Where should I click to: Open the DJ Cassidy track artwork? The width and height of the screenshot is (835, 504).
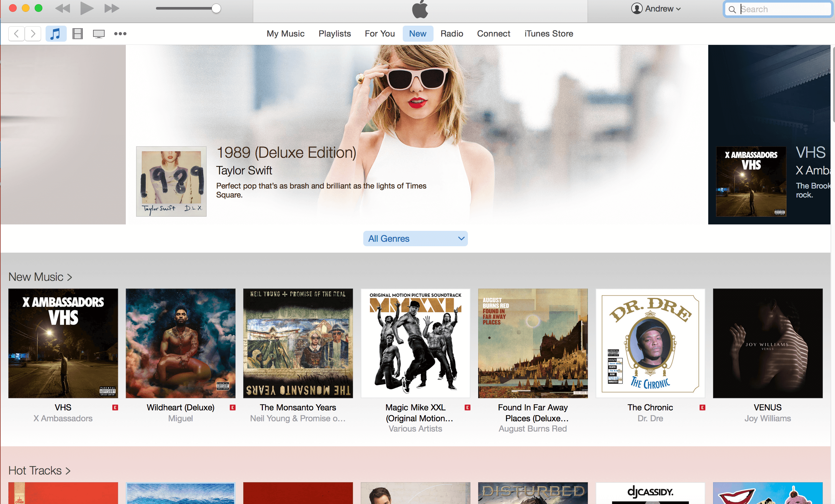click(650, 493)
